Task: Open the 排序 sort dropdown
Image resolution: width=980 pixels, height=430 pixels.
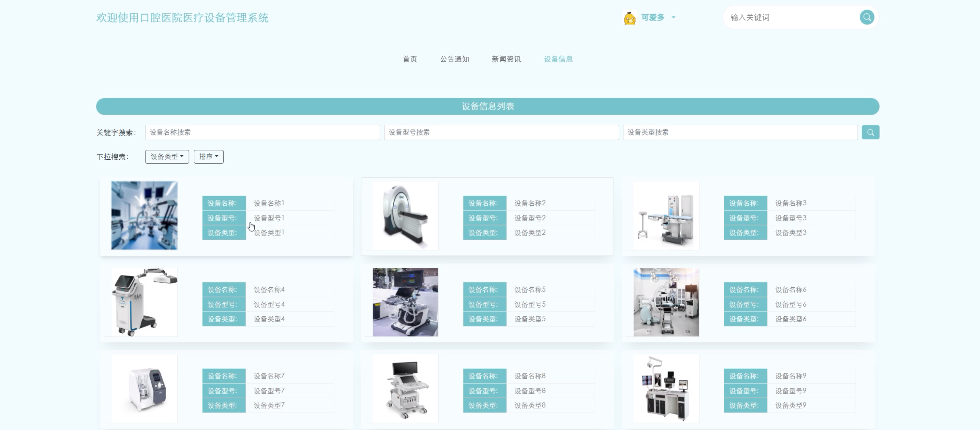Action: [208, 156]
